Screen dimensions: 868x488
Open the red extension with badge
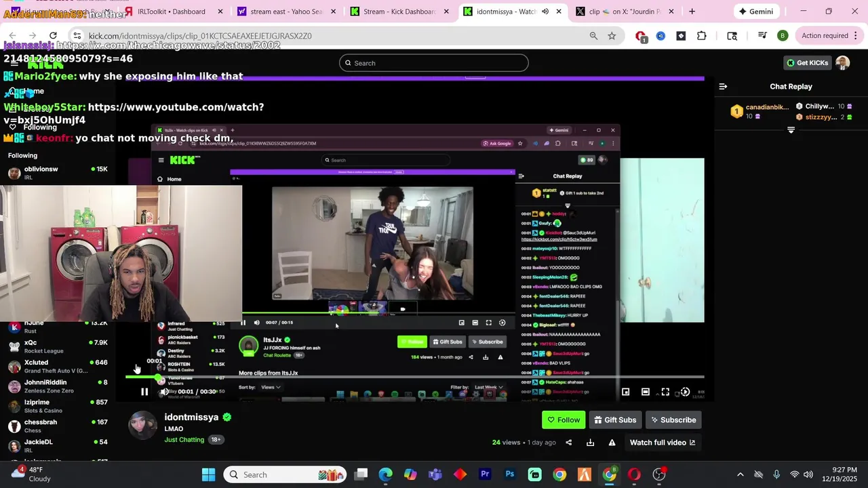[x=641, y=37]
